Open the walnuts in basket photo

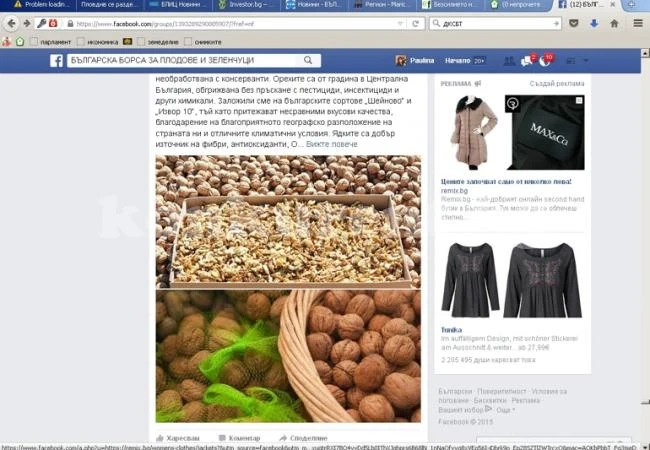coord(288,356)
